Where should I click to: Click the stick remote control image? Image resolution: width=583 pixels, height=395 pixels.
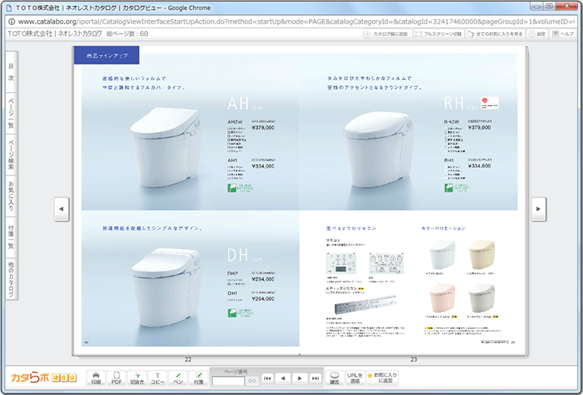tap(365, 305)
